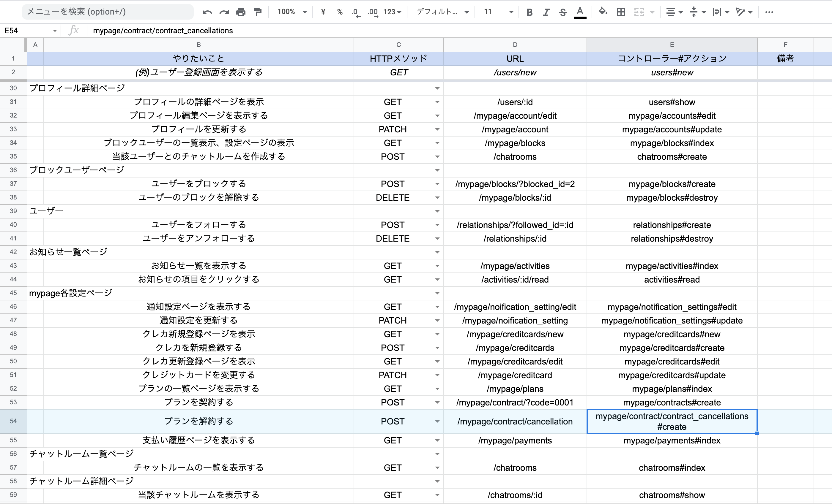Click the menu search field
Viewport: 832px width, 504px height.
[x=108, y=12]
